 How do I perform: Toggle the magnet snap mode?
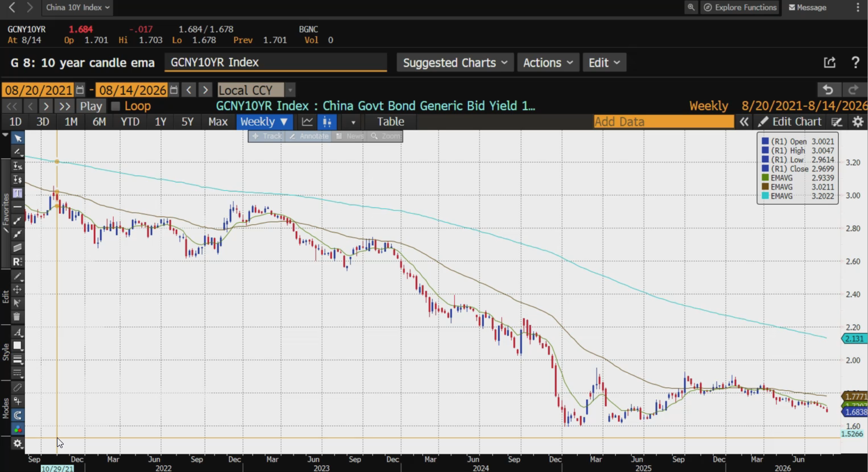pyautogui.click(x=18, y=415)
